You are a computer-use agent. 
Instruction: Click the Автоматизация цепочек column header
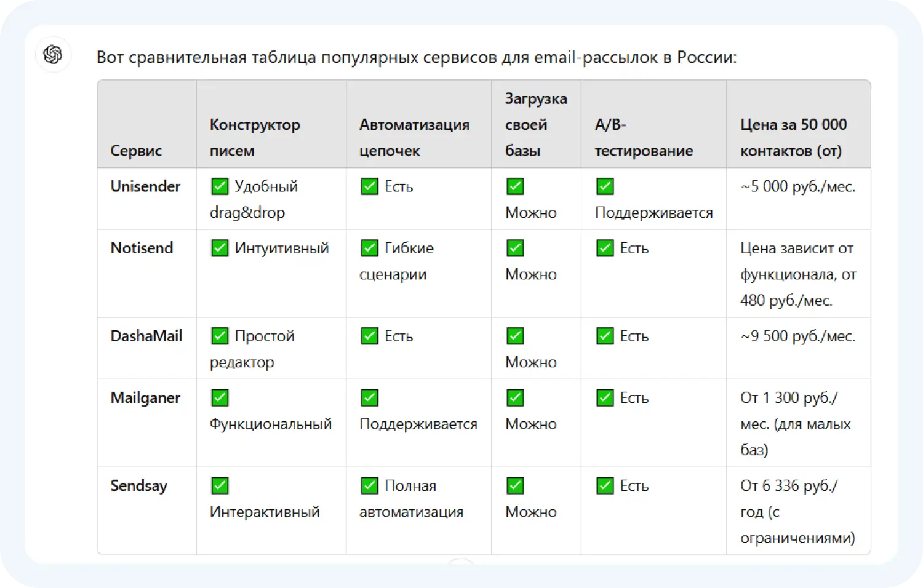click(x=414, y=138)
